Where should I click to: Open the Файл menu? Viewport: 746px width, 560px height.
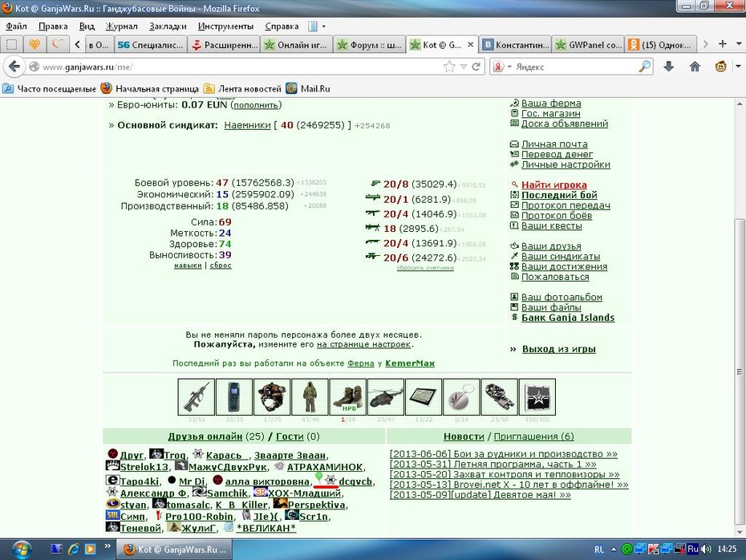[16, 26]
